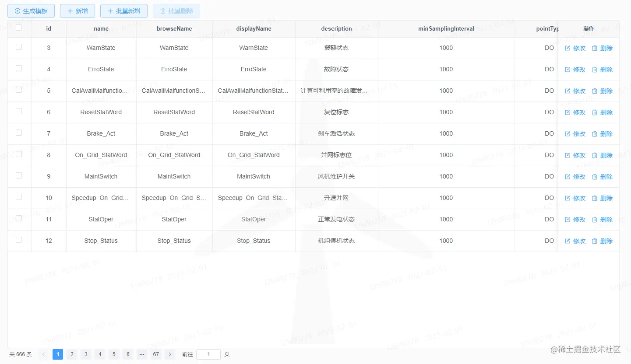
Task: Click 删除 for ErroState row
Action: coord(602,70)
